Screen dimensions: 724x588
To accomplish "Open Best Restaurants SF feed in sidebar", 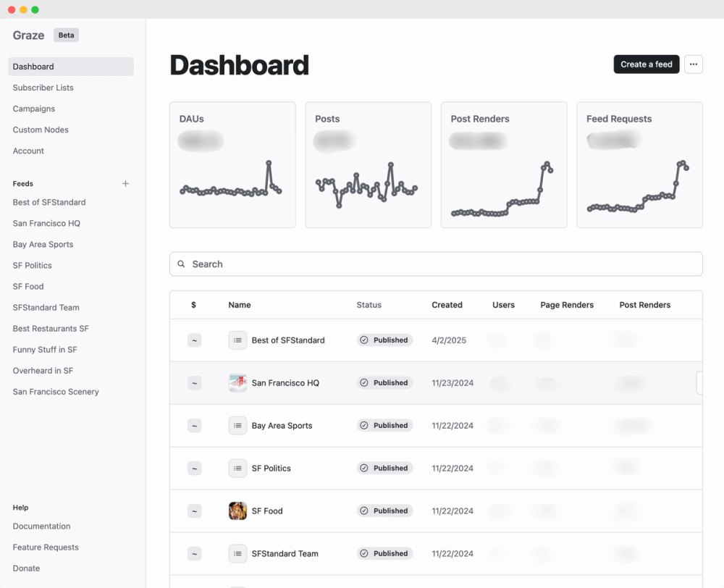I will (x=51, y=329).
